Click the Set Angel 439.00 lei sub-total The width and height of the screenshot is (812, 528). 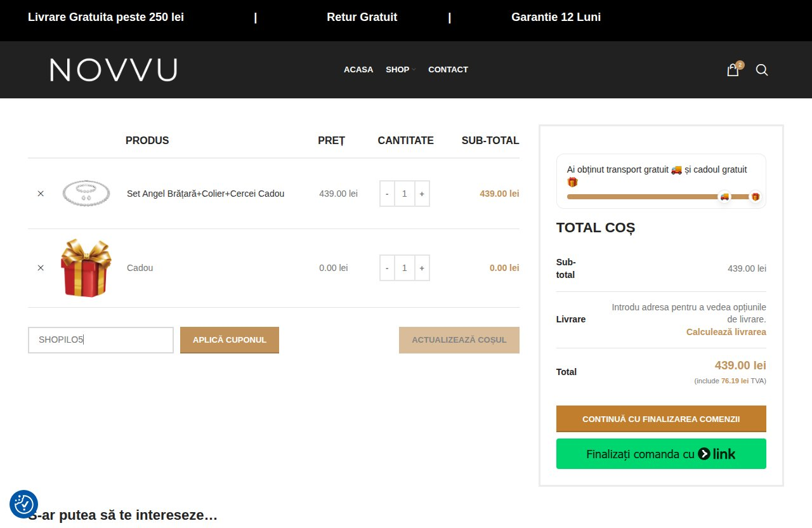pyautogui.click(x=499, y=194)
